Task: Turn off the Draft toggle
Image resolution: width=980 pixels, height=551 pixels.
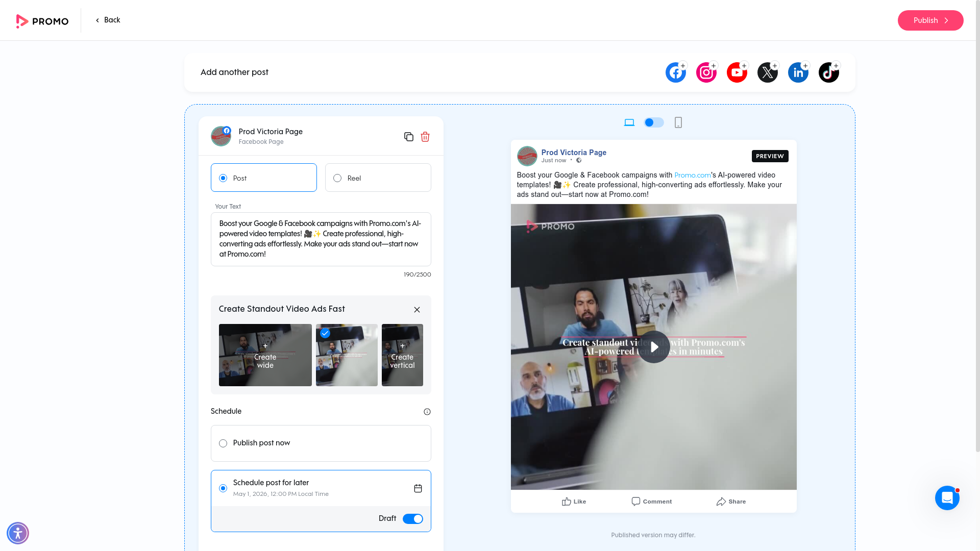Action: tap(412, 519)
